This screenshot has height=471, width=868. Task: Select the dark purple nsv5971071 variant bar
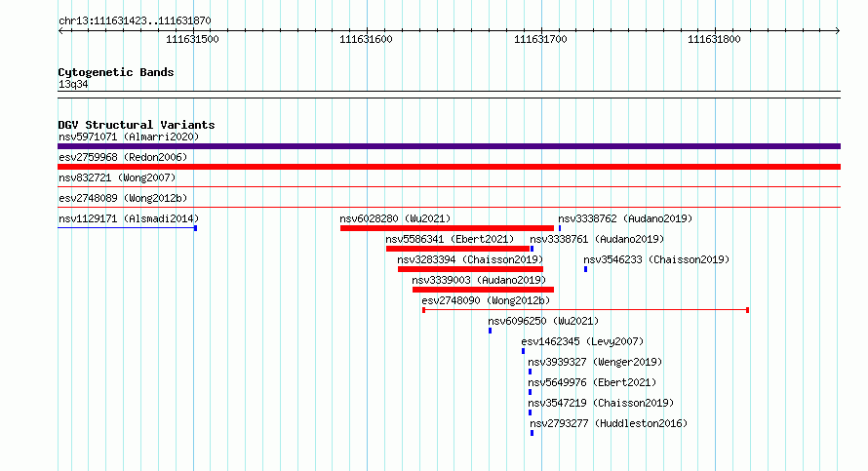[449, 146]
